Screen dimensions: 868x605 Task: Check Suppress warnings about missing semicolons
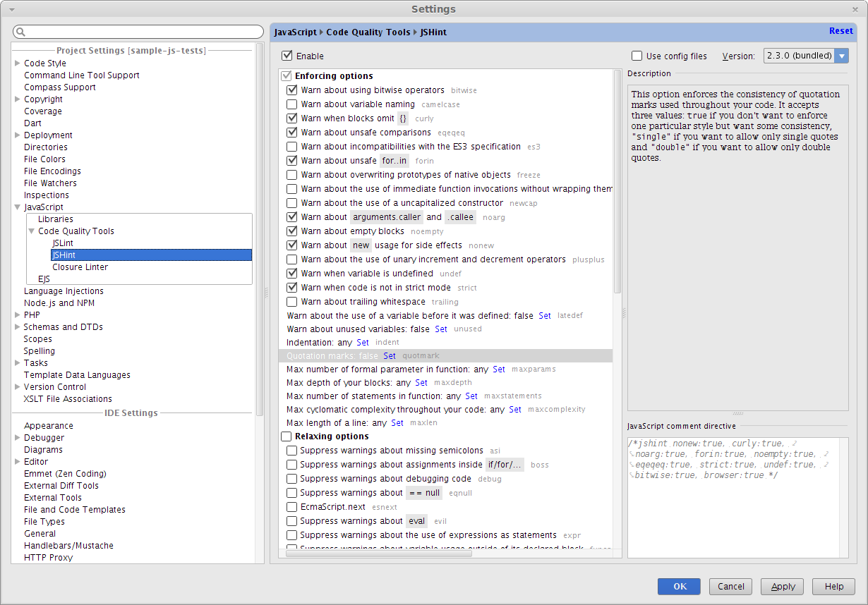point(291,451)
